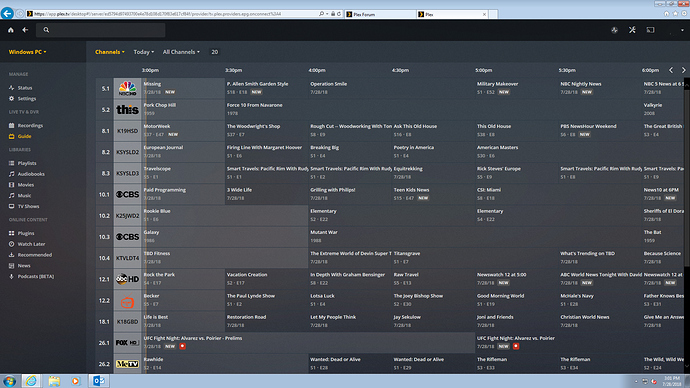Open Mutant War listing

pos(475,237)
